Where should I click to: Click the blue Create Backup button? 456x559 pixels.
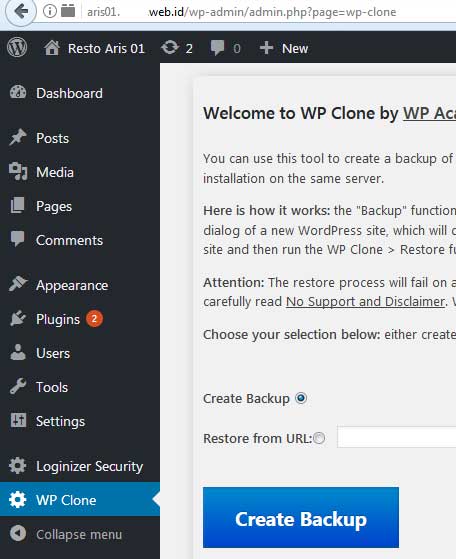(301, 517)
